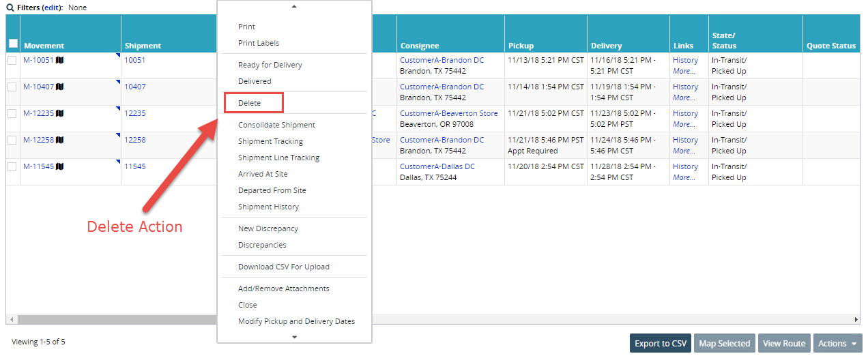Open map icon next to M-12235
Screen dimensions: 868x356
tap(59, 113)
